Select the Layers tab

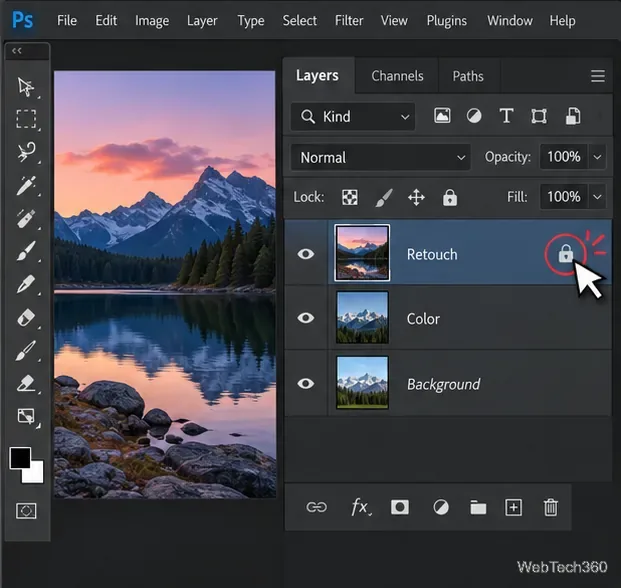click(x=317, y=75)
